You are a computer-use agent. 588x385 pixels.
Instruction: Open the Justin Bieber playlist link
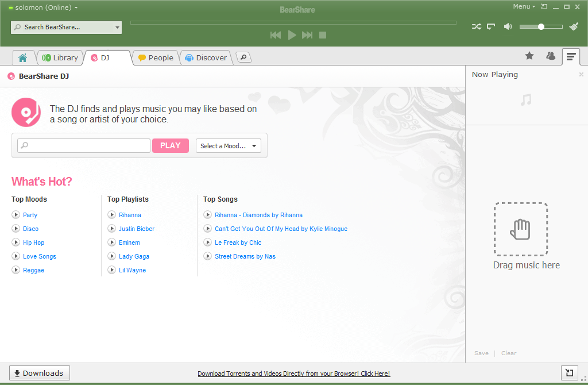(137, 229)
